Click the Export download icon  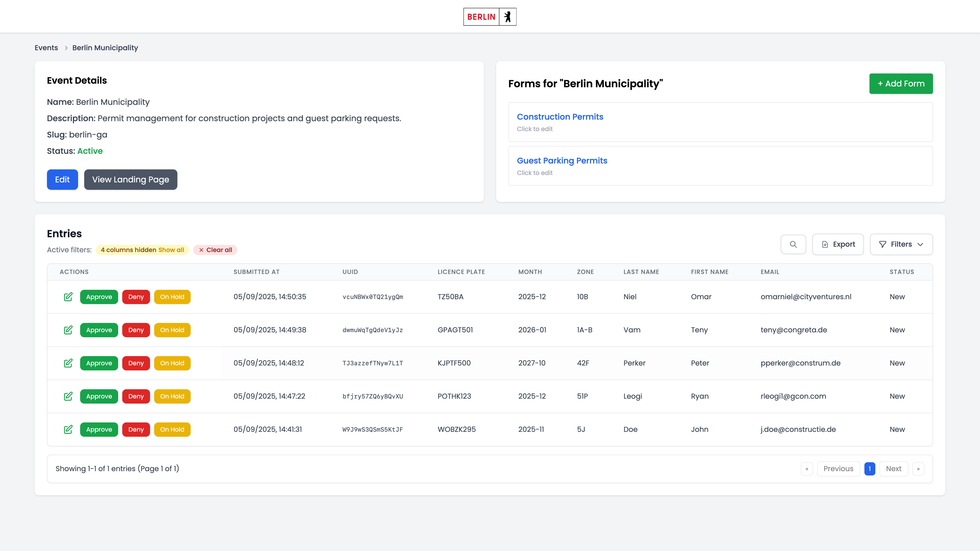coord(825,244)
